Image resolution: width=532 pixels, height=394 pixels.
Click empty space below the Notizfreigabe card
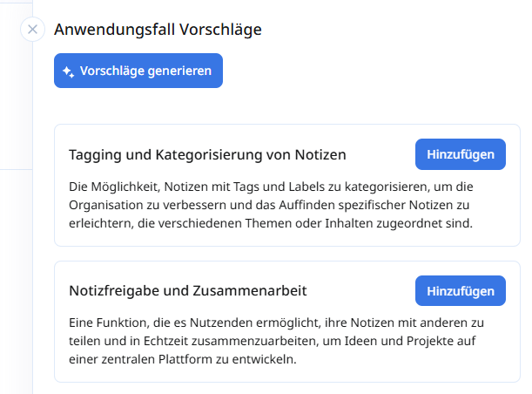[x=287, y=389]
